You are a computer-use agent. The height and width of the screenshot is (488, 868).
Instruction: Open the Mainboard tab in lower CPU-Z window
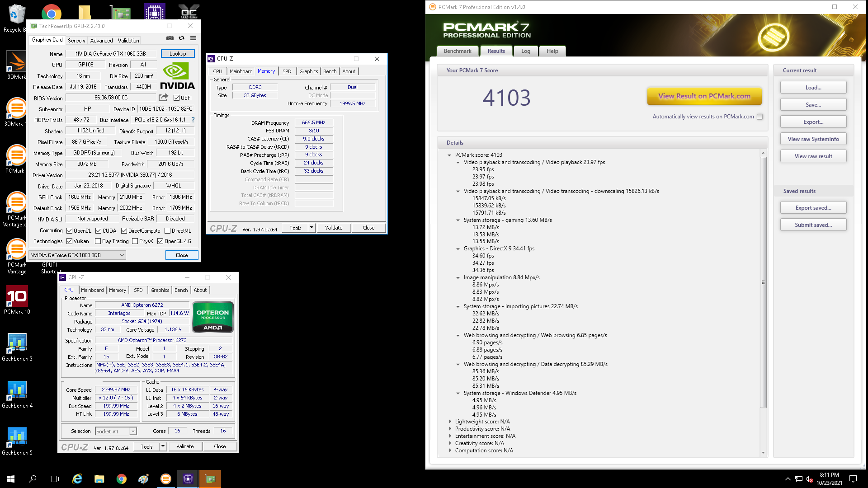click(92, 290)
